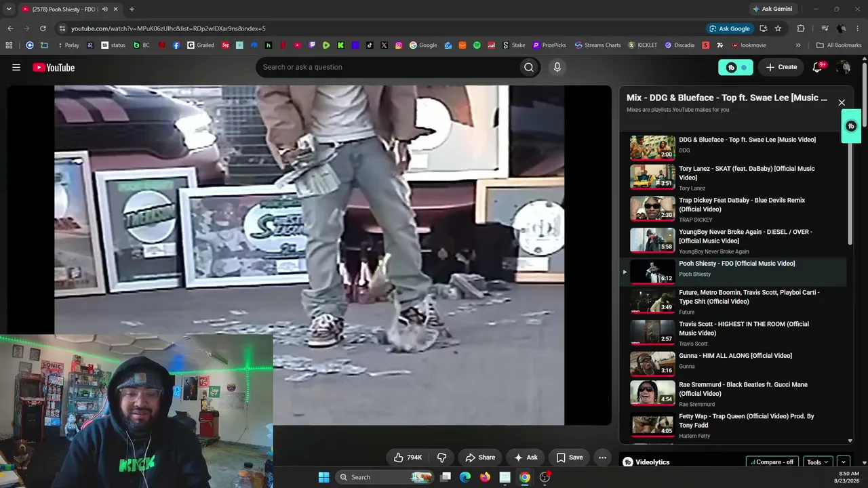Open the Chrome tab search dropdown
868x488 pixels.
[8, 9]
